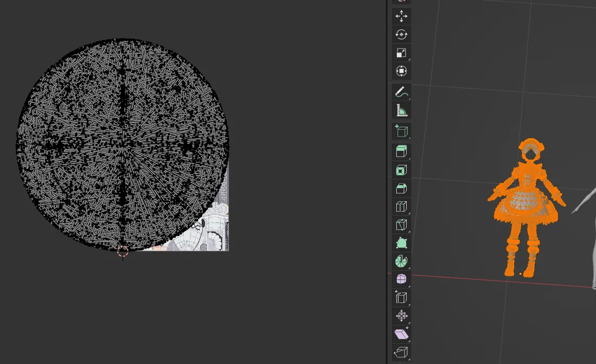The width and height of the screenshot is (596, 364).
Task: Select the Smooth vertices tool
Action: click(402, 280)
